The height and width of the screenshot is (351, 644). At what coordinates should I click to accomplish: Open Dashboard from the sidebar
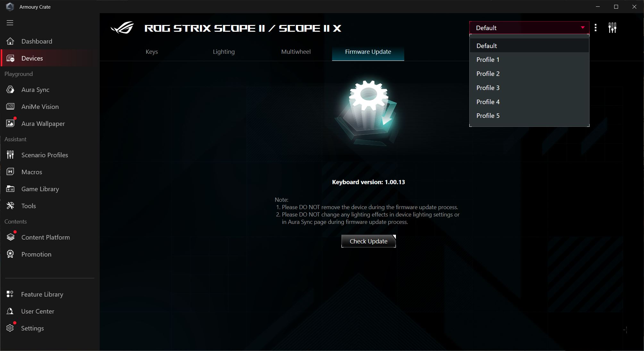tap(37, 41)
